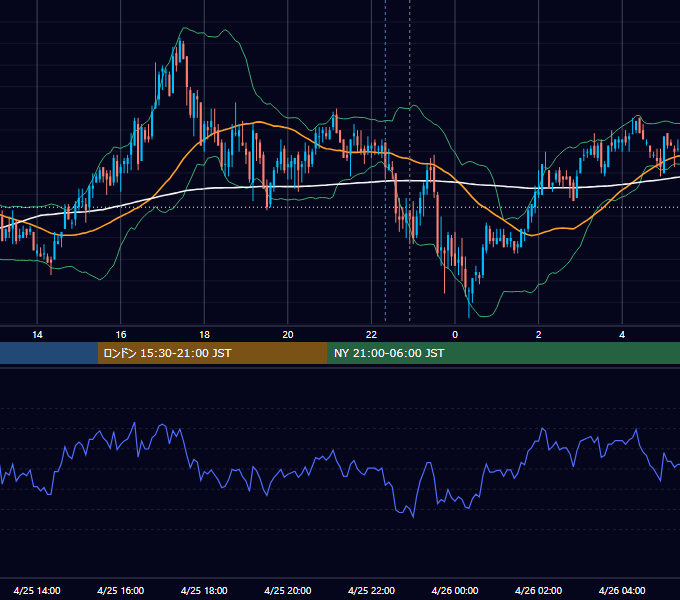Click the 4/25 16:00 time label

(121, 590)
